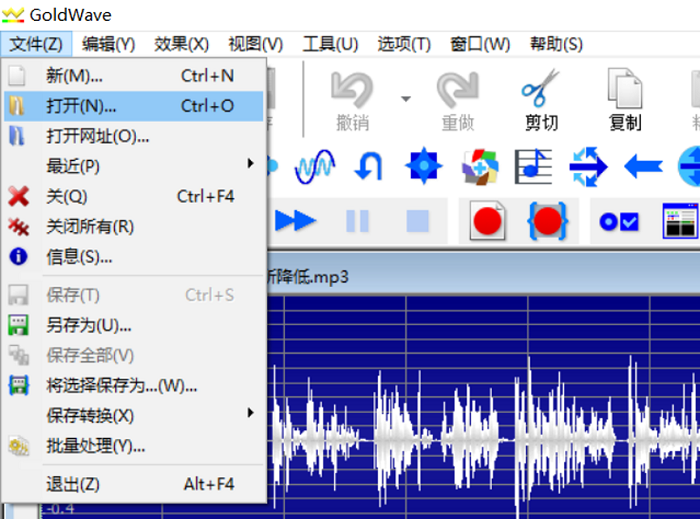The image size is (700, 519).
Task: Select 打开网址(O)... menu entry
Action: coord(133,136)
